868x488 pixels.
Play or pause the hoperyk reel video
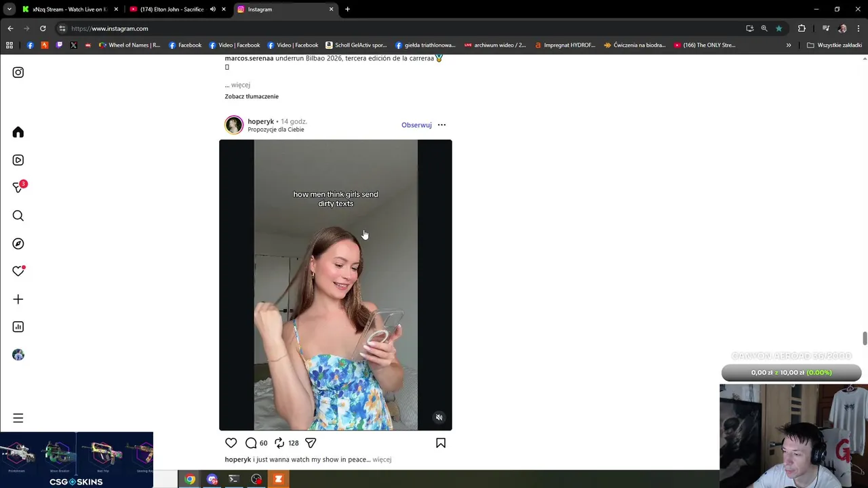click(336, 285)
